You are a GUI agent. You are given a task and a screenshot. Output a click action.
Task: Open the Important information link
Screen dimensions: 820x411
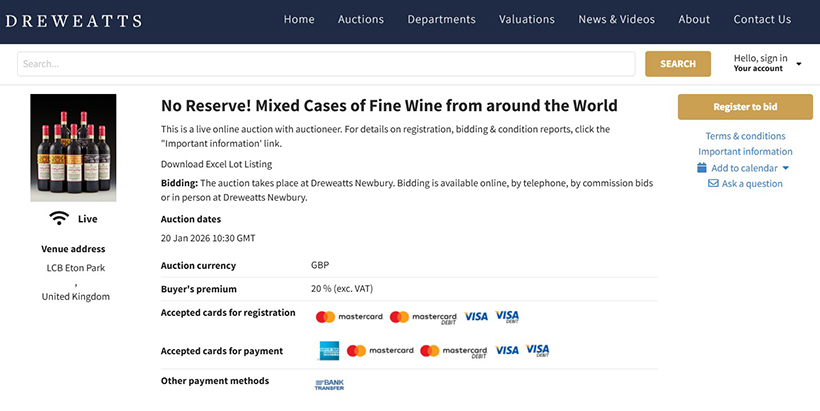pyautogui.click(x=745, y=152)
